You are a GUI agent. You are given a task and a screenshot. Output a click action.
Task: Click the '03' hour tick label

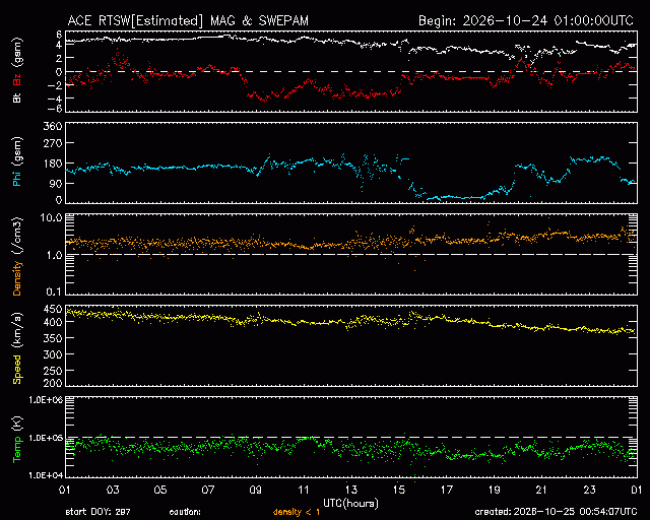coord(113,490)
